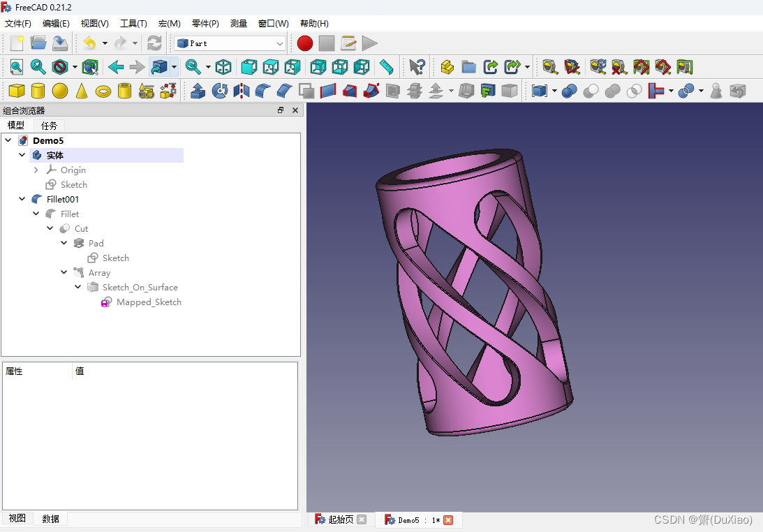Select the Revolve tool
The image size is (763, 532).
(x=220, y=91)
